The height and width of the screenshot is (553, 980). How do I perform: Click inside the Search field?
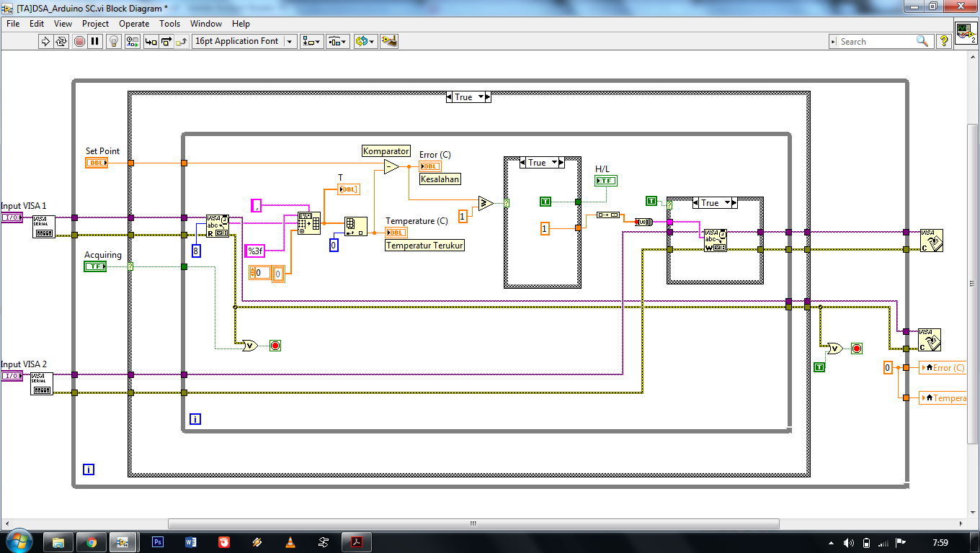876,42
